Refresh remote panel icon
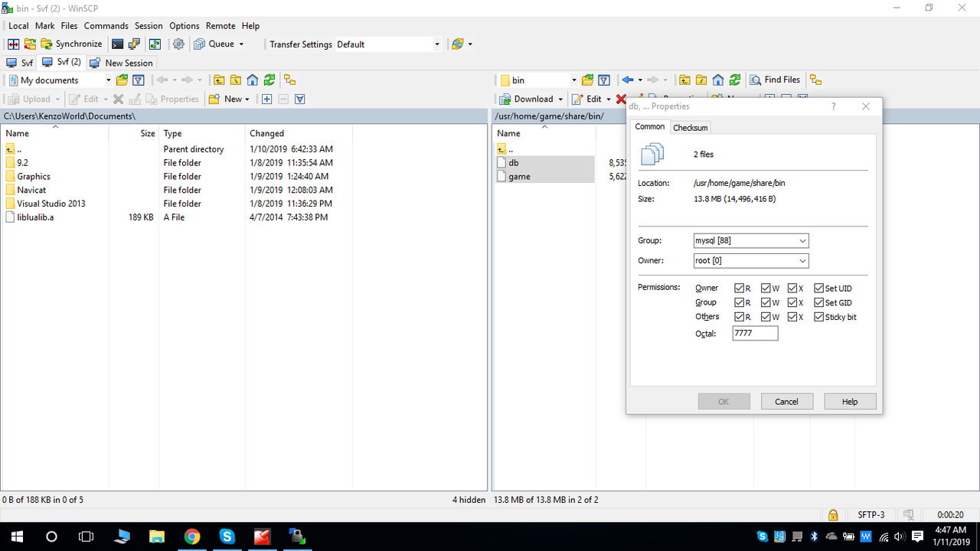 pyautogui.click(x=735, y=80)
